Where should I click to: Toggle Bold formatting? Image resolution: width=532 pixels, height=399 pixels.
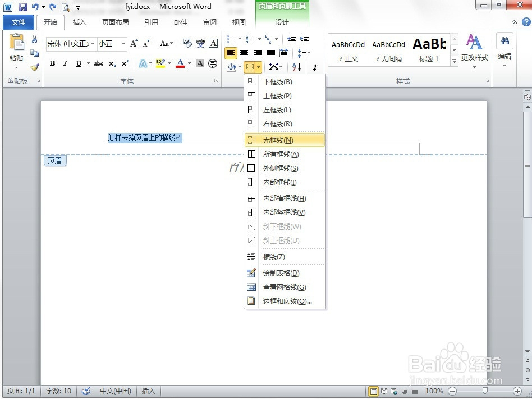[52, 63]
